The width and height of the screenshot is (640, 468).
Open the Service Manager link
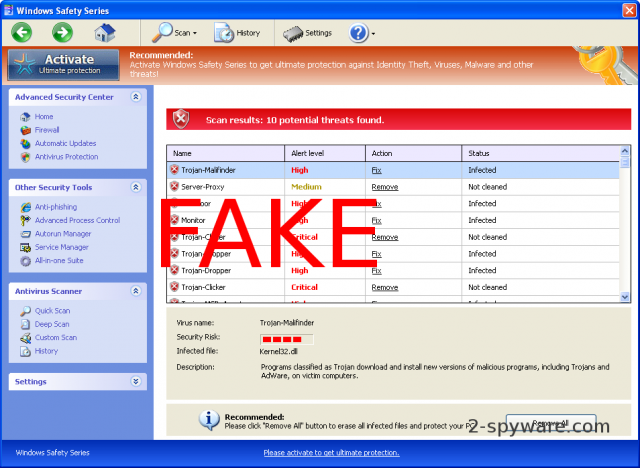62,247
